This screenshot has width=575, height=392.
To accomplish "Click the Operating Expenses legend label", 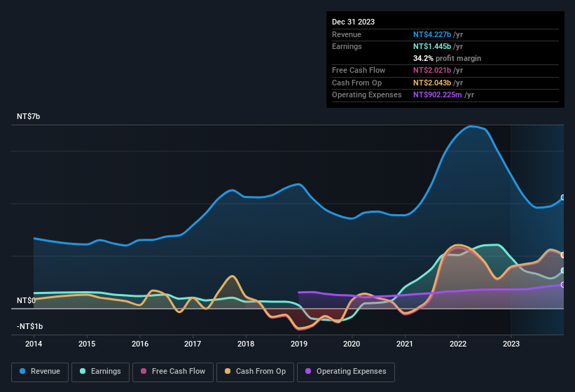I will tap(346, 372).
